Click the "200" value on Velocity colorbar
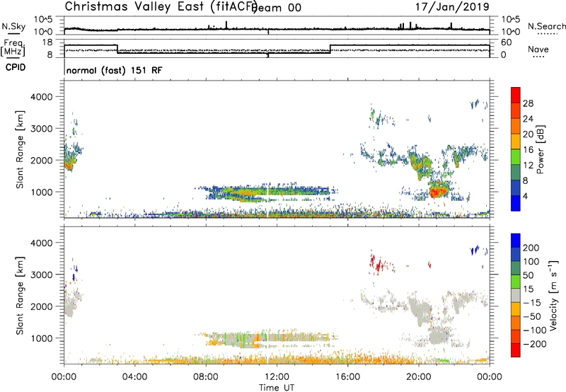The image size is (566, 392). 531,248
